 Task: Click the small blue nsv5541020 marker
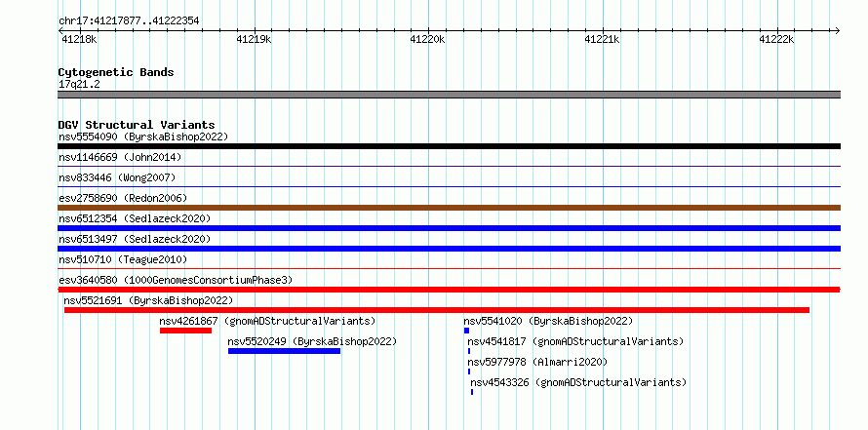pos(466,331)
